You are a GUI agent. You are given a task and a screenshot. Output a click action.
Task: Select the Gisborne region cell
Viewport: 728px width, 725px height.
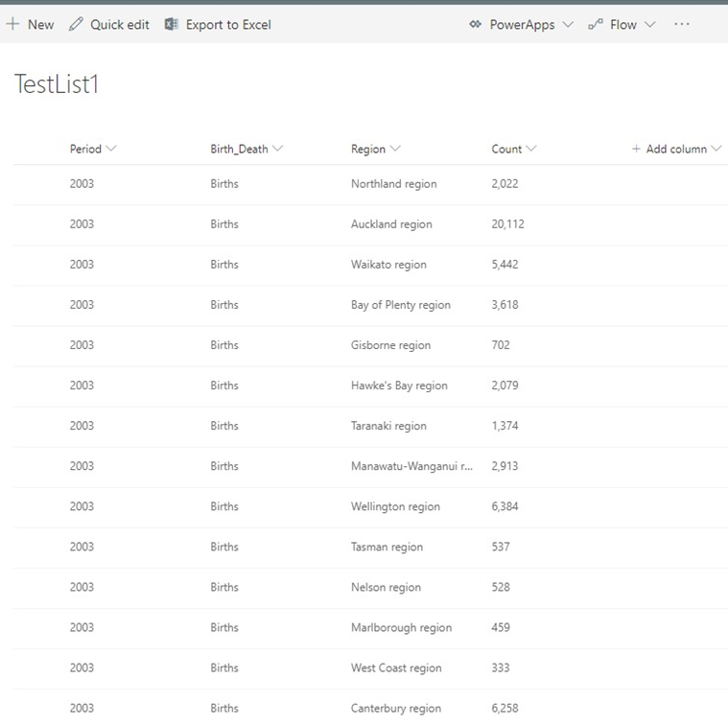click(x=391, y=345)
